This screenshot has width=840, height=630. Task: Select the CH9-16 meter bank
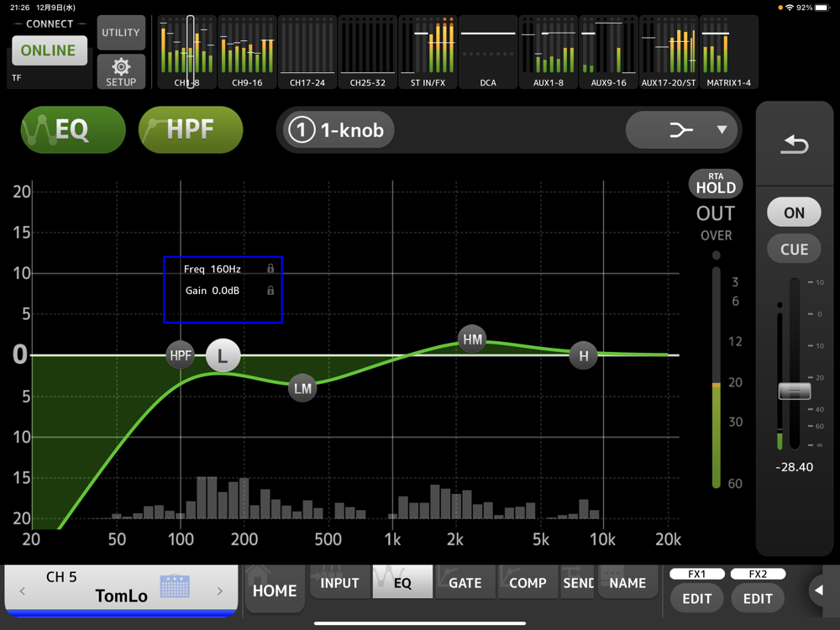tap(247, 51)
